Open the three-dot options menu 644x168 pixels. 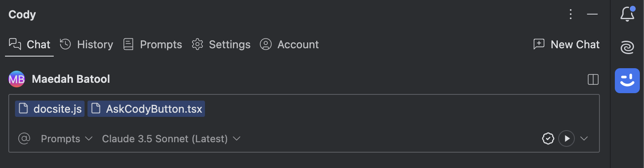pyautogui.click(x=571, y=14)
